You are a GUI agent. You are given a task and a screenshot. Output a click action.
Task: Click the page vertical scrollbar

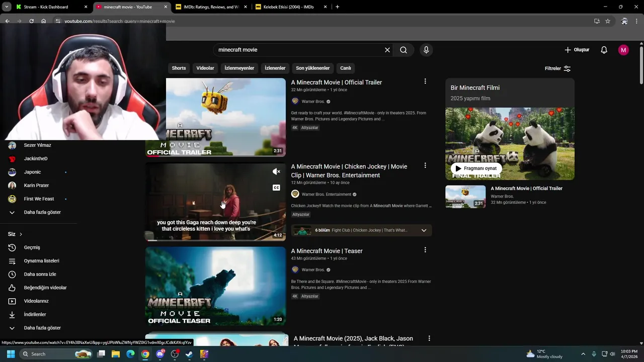pos(641,65)
